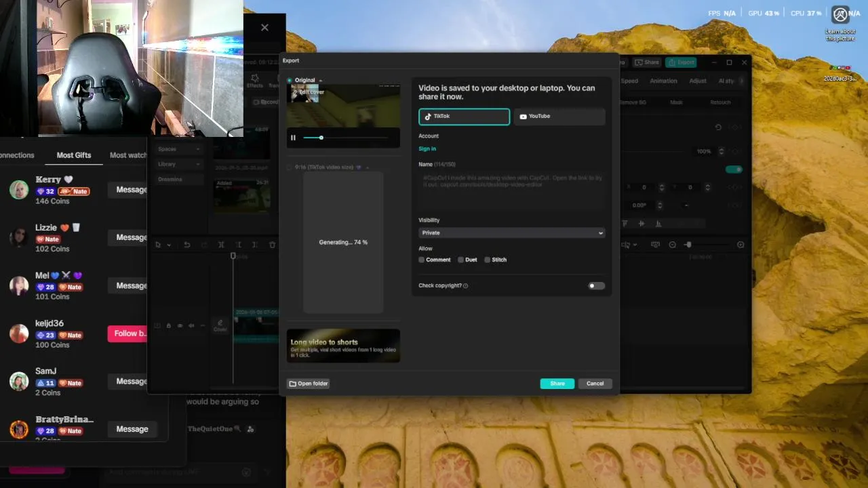868x488 pixels.
Task: Open the Check copyright help icon
Action: click(x=465, y=286)
